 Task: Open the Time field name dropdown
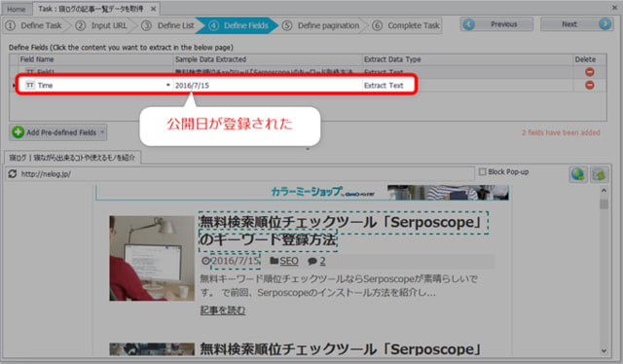pos(168,85)
